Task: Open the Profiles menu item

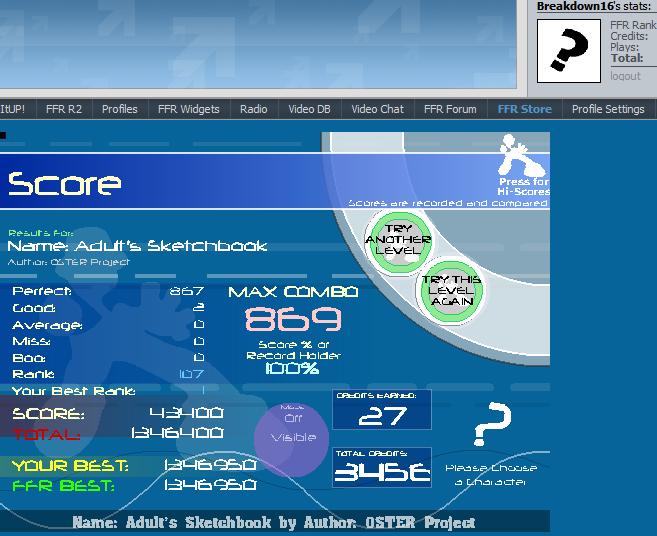Action: (119, 109)
